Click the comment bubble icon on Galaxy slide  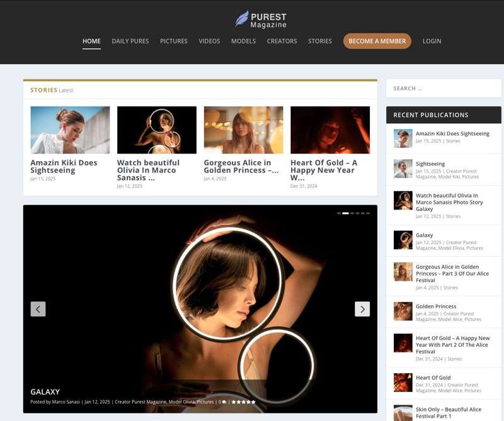coord(224,401)
